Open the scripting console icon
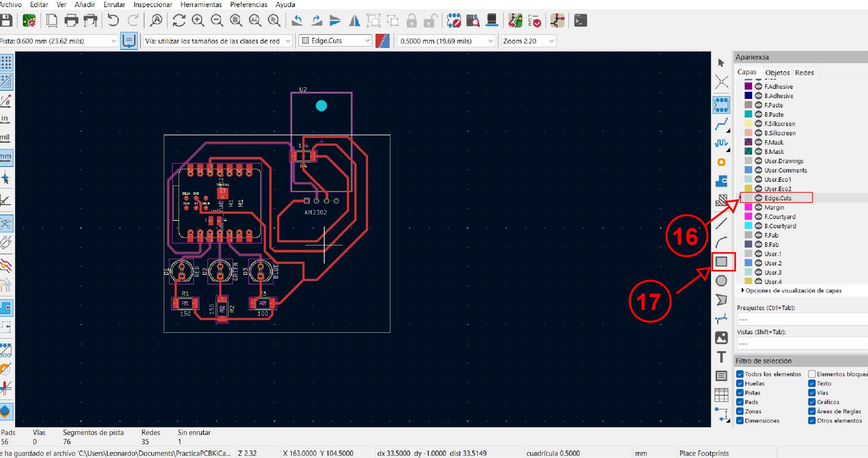The height and width of the screenshot is (458, 868). click(x=580, y=20)
